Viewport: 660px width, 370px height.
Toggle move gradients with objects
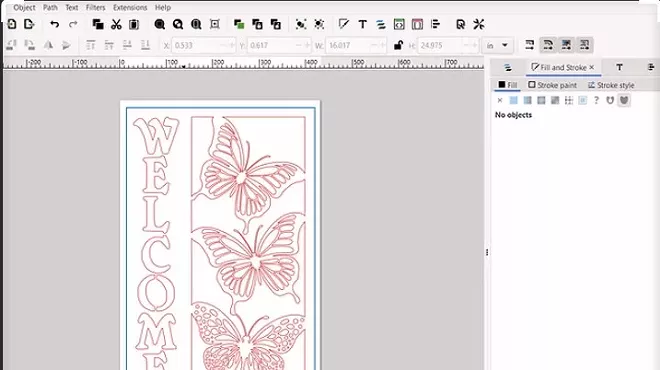point(566,45)
